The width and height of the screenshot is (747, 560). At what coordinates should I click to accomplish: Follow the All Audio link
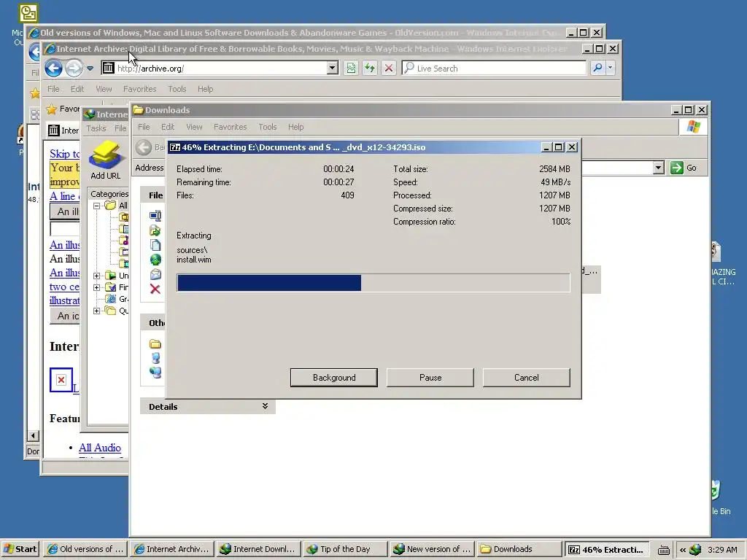point(99,448)
